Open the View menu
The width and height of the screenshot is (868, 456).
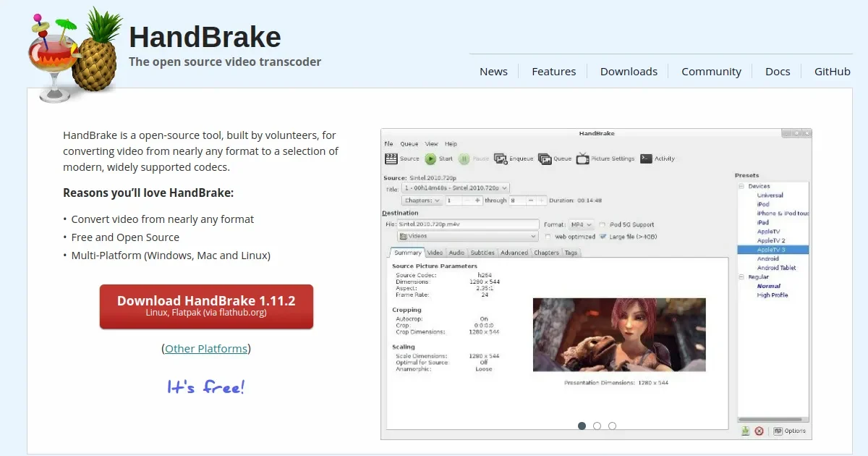(432, 144)
